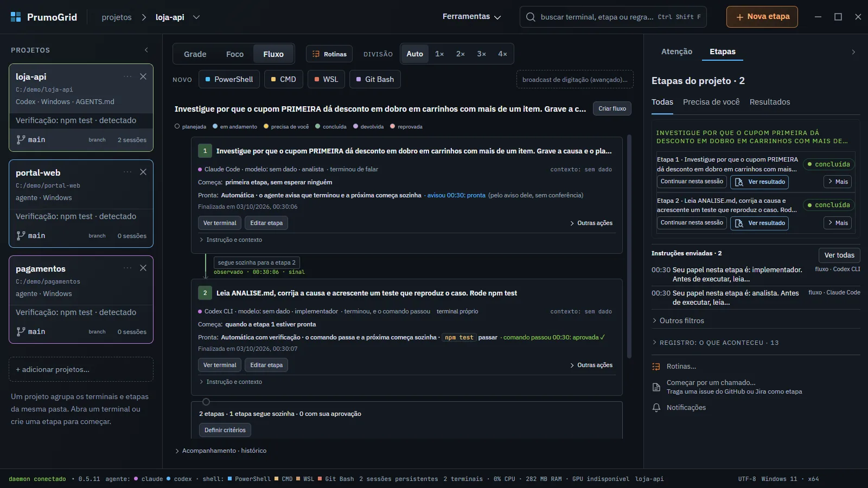Expand Acompanhamento · histórico
868x488 pixels.
221,451
